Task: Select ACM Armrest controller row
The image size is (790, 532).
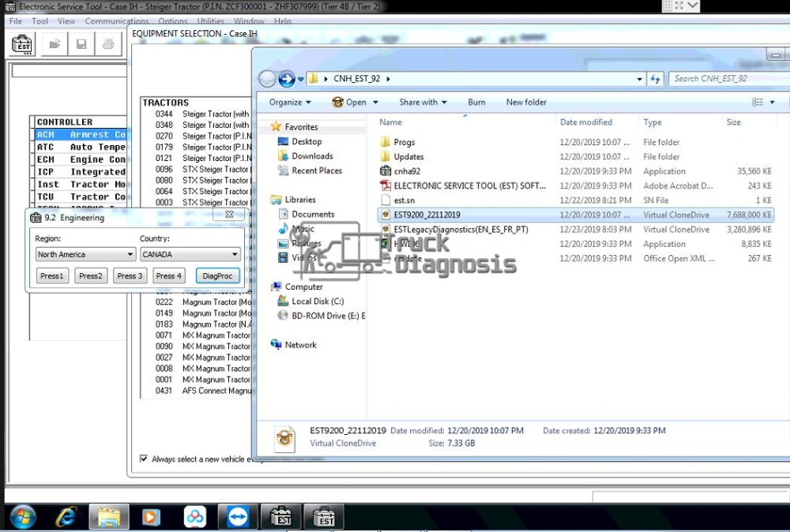Action: click(81, 134)
